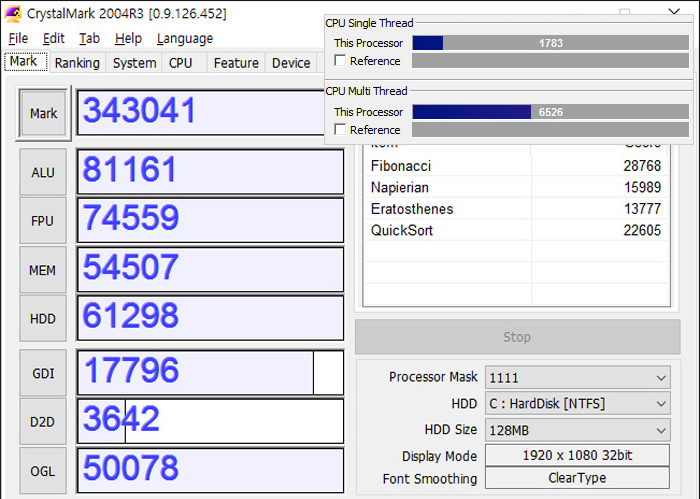Run the FPU benchmark button
The height and width of the screenshot is (499, 700).
tap(43, 221)
